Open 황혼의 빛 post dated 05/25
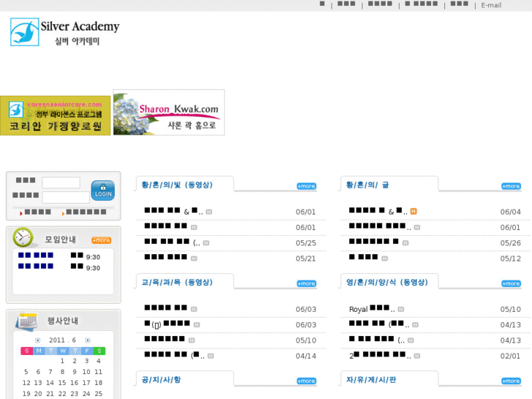The height and width of the screenshot is (399, 532). [x=173, y=242]
